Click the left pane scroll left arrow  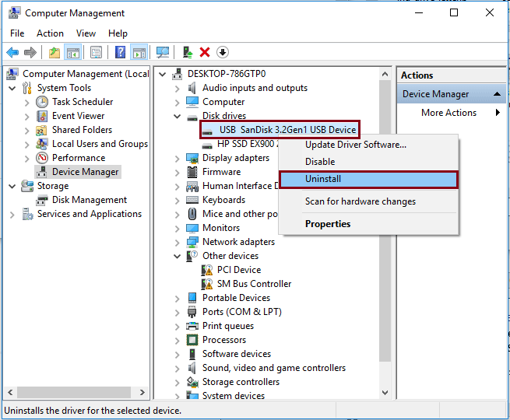coord(10,393)
